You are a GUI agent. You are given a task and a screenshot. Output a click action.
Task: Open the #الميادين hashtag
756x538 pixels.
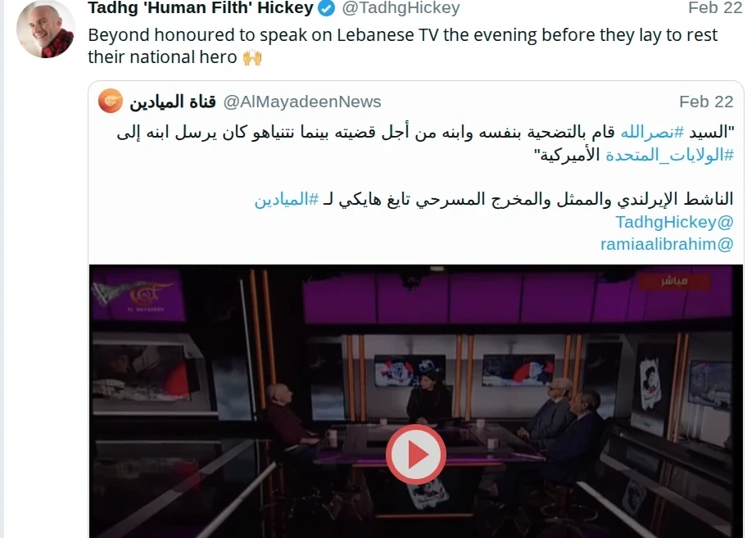pyautogui.click(x=287, y=199)
